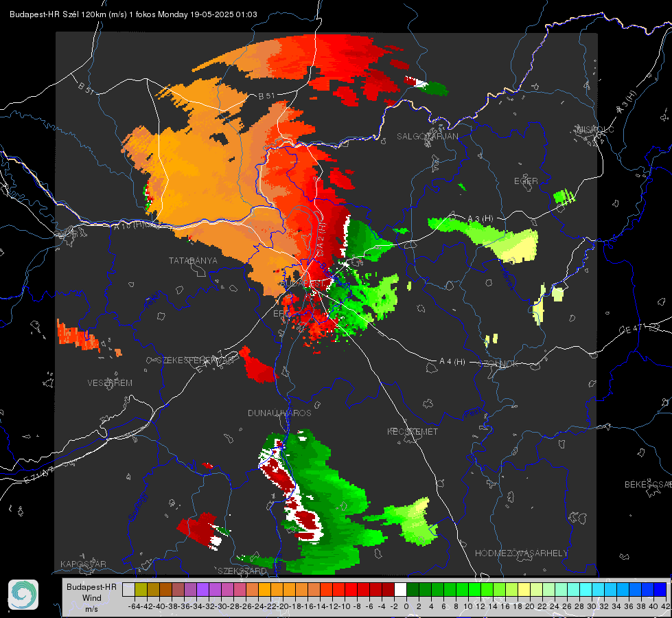This screenshot has width=672, height=618.
Task: Click the 'Fejér' county label
Action: (154, 300)
